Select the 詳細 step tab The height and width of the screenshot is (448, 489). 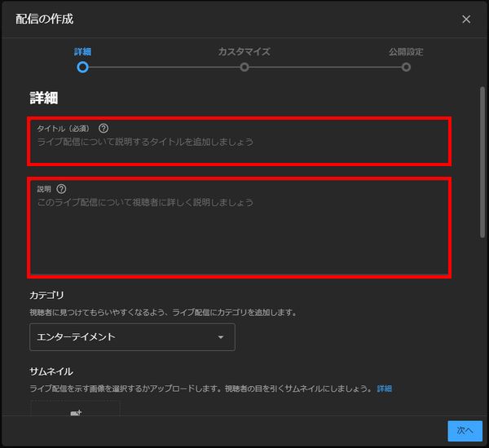coord(82,52)
